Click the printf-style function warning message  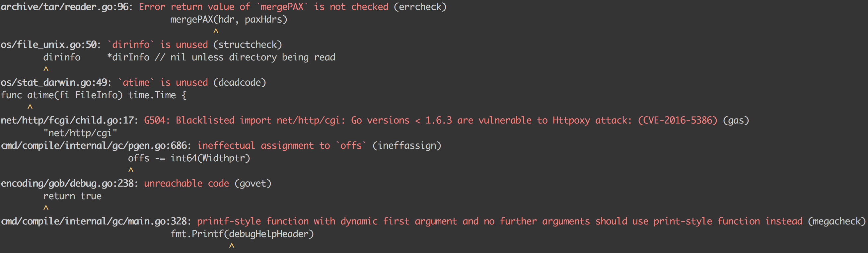[499, 221]
